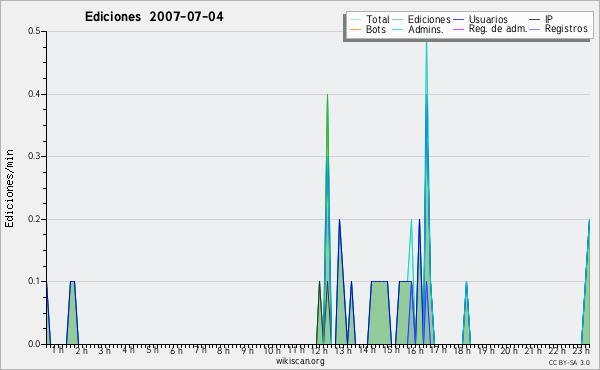Click the chart title Ediciones 2007-07-04
This screenshot has width=600, height=370.
pyautogui.click(x=154, y=17)
